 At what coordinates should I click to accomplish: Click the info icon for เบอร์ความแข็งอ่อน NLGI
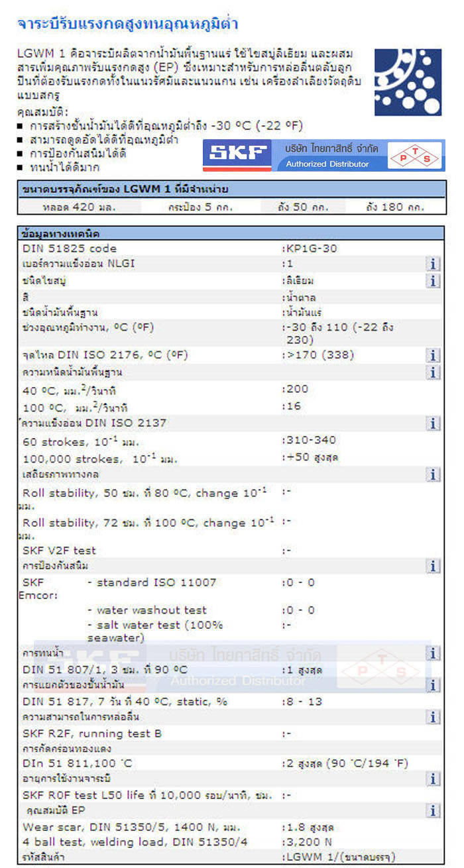coord(433,264)
